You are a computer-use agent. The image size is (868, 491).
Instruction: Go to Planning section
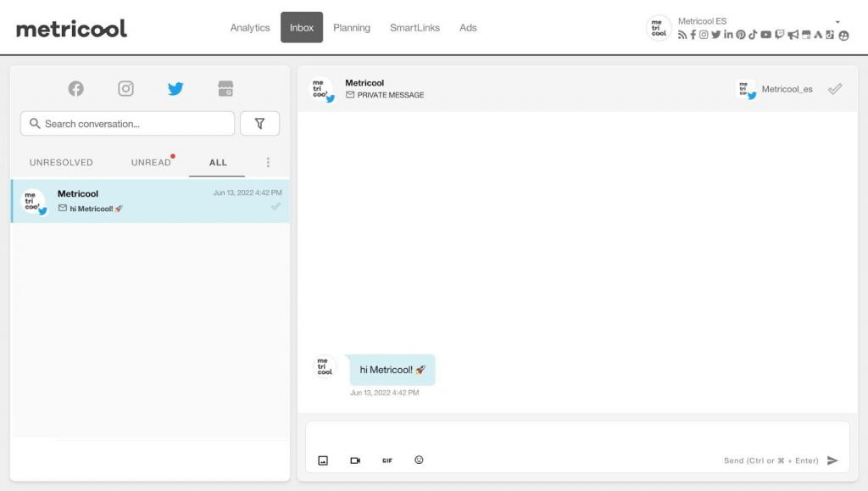click(x=352, y=28)
